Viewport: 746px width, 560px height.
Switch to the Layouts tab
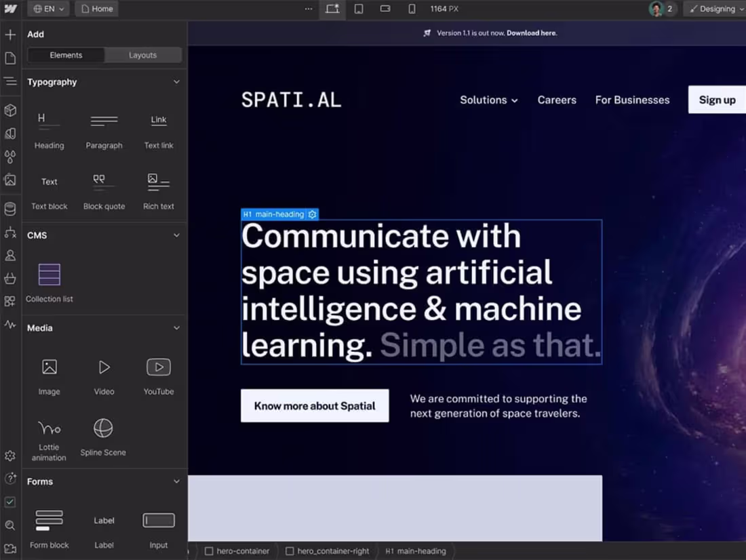tap(143, 55)
